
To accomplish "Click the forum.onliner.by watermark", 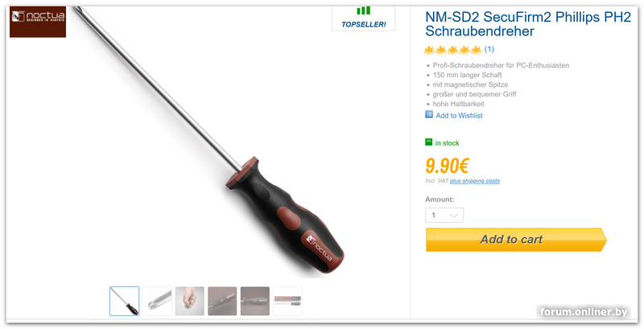I will (x=584, y=312).
